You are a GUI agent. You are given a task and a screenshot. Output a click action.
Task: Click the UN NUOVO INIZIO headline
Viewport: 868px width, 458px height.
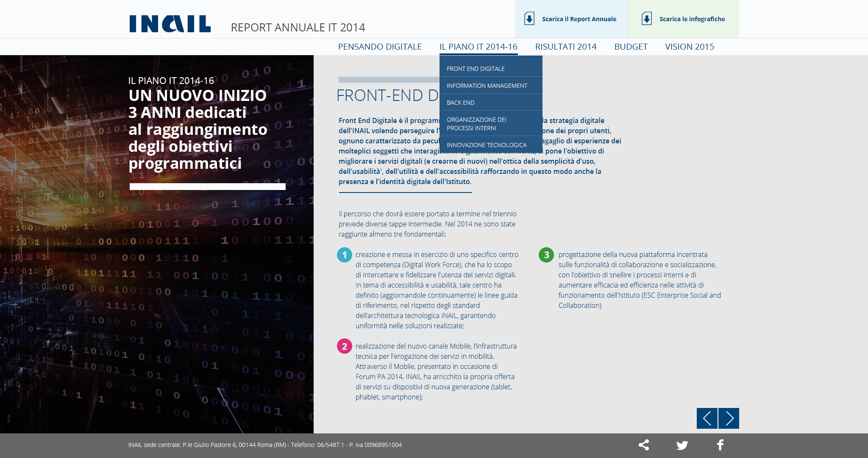click(198, 95)
